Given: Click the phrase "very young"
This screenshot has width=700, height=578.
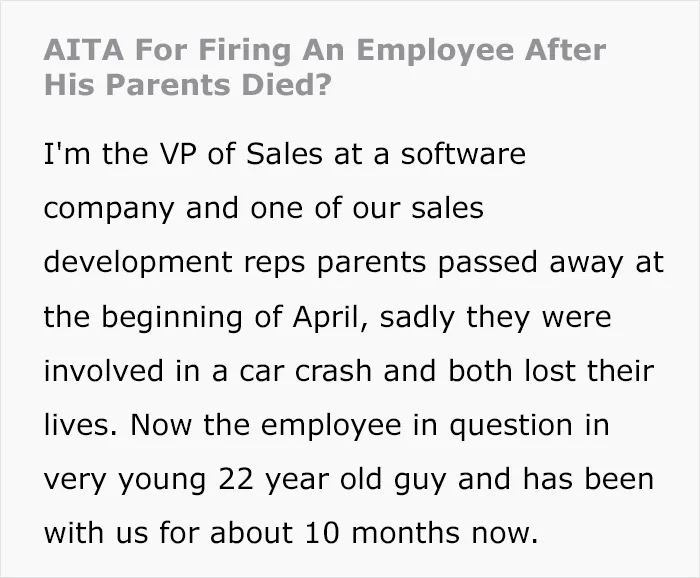Looking at the screenshot, I should (125, 480).
